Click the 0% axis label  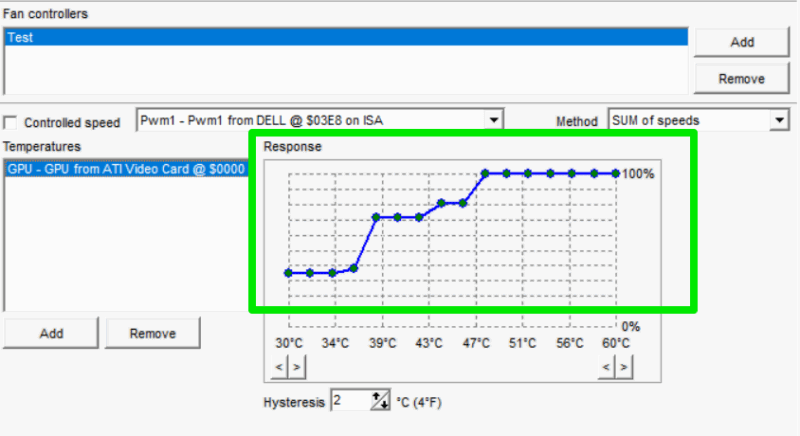click(x=631, y=327)
